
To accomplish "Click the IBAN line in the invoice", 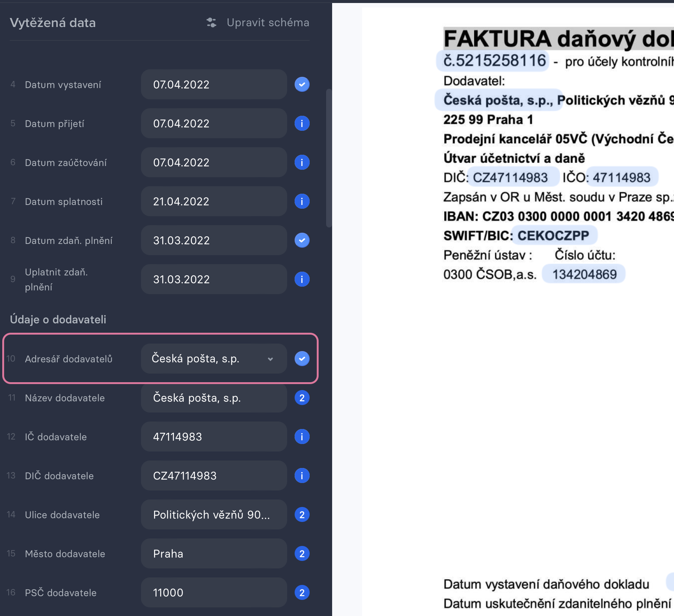I will [x=559, y=216].
